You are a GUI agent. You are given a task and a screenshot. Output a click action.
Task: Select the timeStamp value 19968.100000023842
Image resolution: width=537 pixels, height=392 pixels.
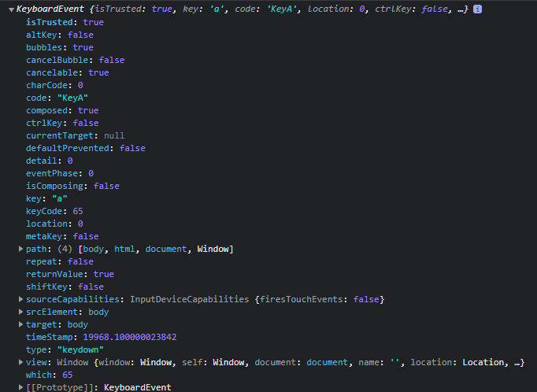click(130, 337)
